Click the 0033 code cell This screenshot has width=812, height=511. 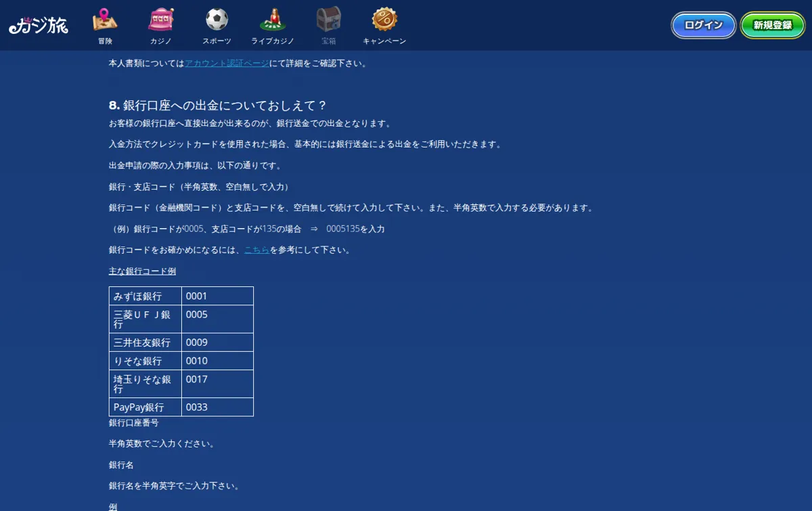coord(217,407)
